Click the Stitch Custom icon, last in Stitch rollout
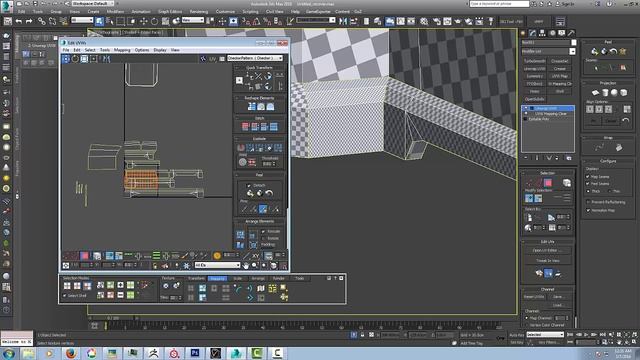The width and height of the screenshot is (640, 360). point(273,127)
